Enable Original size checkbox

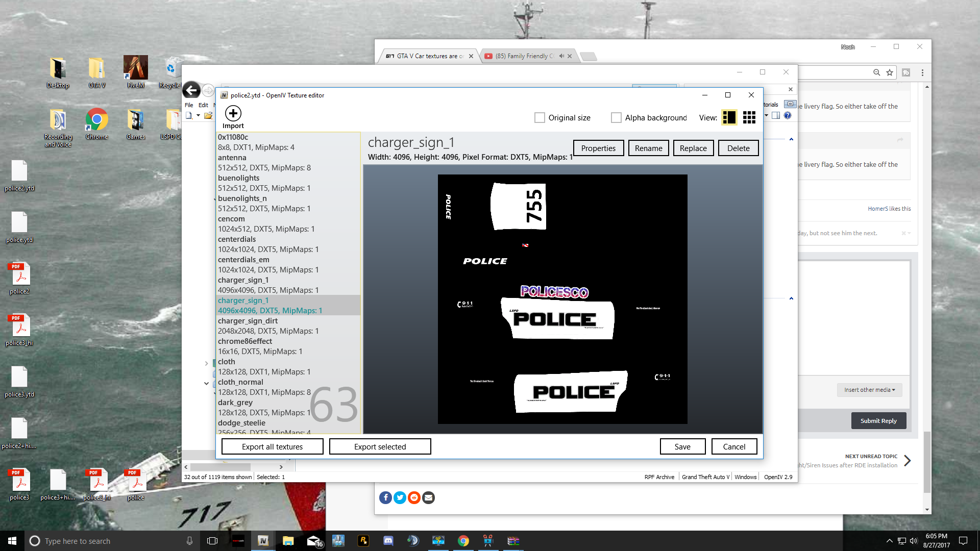540,118
